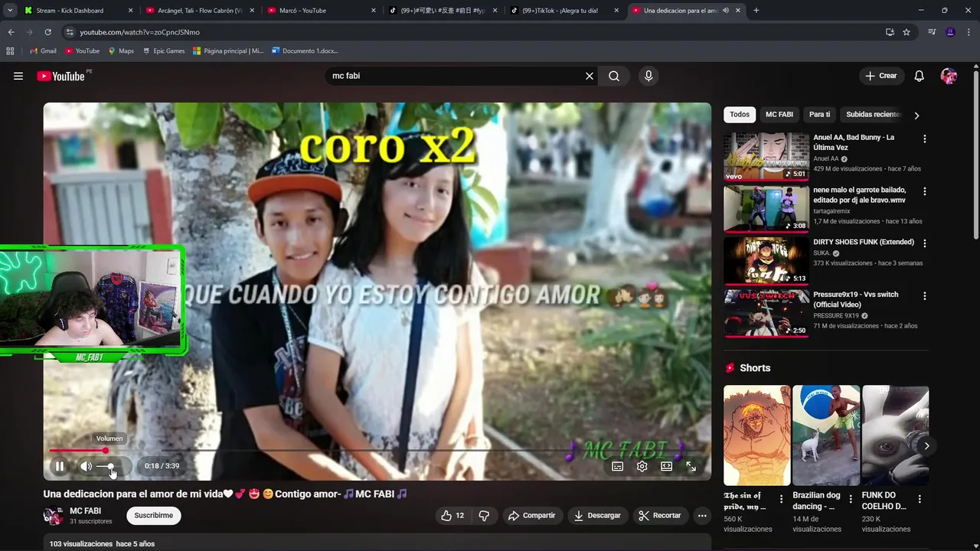Viewport: 980px width, 551px height.
Task: Show more filter chips with right arrow
Action: (916, 116)
